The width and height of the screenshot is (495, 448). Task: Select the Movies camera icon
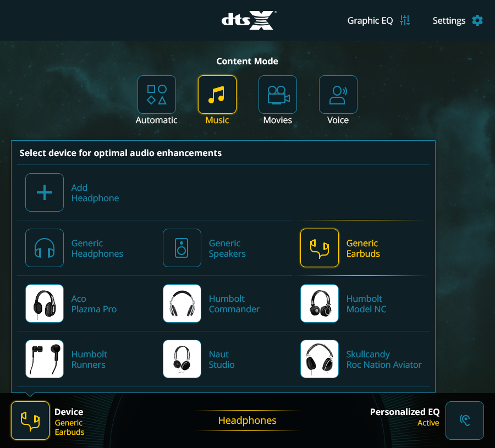278,95
